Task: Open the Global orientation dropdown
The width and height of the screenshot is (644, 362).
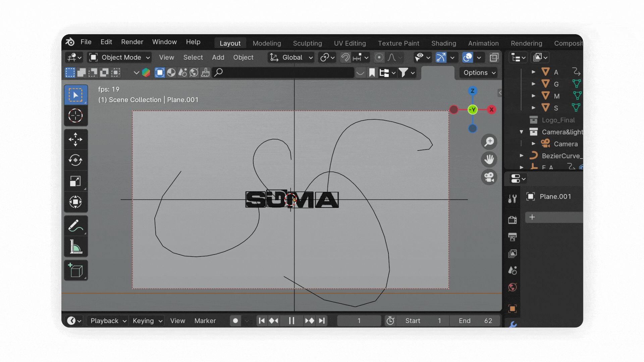Action: (292, 57)
